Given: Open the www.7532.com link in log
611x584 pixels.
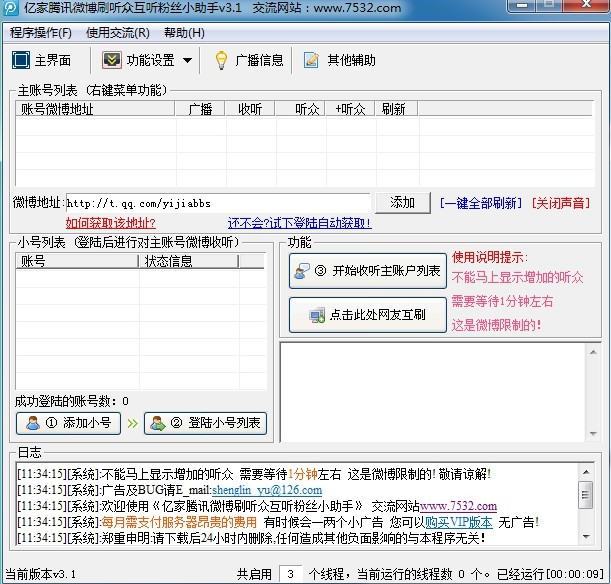Looking at the screenshot, I should [x=458, y=506].
